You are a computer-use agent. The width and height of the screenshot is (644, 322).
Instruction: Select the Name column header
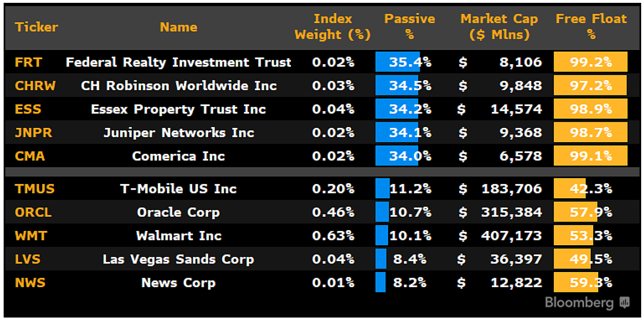pos(178,27)
